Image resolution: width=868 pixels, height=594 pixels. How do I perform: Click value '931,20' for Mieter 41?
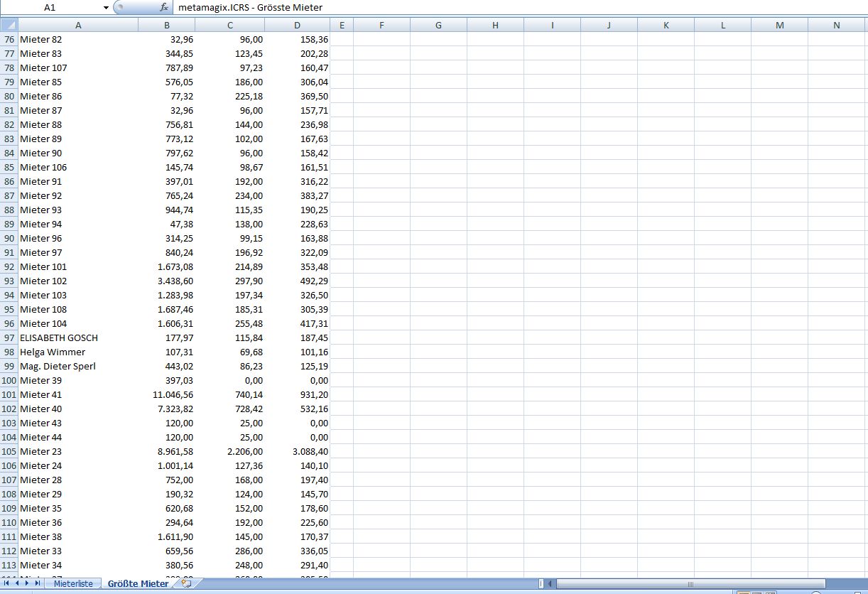pyautogui.click(x=315, y=394)
